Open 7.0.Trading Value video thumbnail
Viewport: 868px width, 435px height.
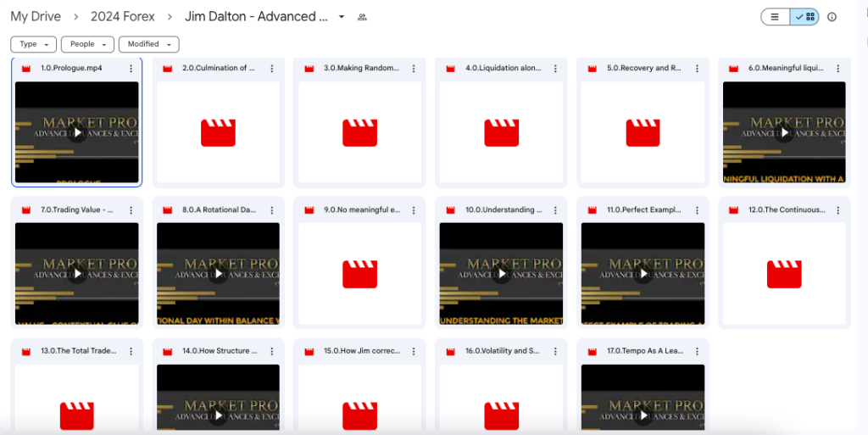[x=77, y=273]
